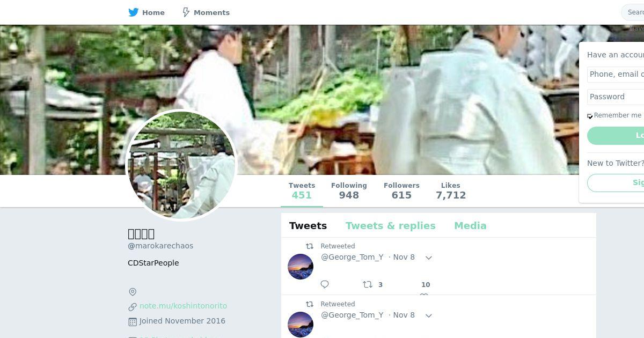Open Moments via the lightning bolt icon
The image size is (644, 338).
(186, 12)
